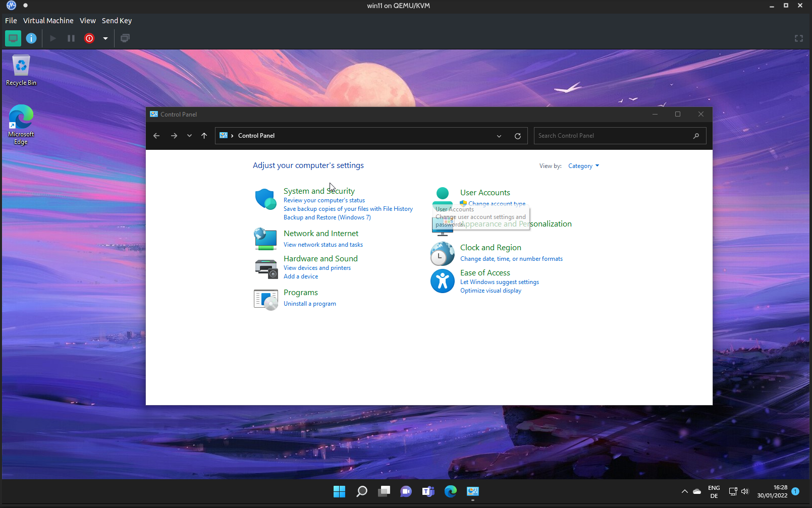Open the Virtual Machine menu

point(48,21)
